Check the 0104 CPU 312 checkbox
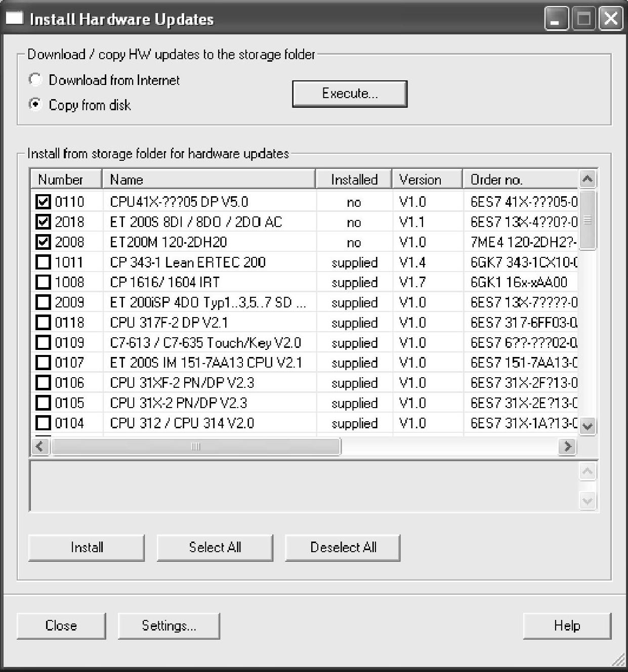Image resolution: width=628 pixels, height=672 pixels. [44, 423]
